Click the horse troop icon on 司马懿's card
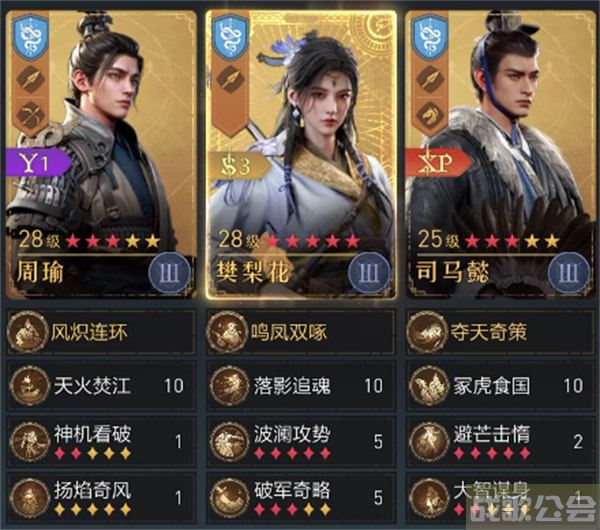The image size is (600, 530). tap(430, 115)
